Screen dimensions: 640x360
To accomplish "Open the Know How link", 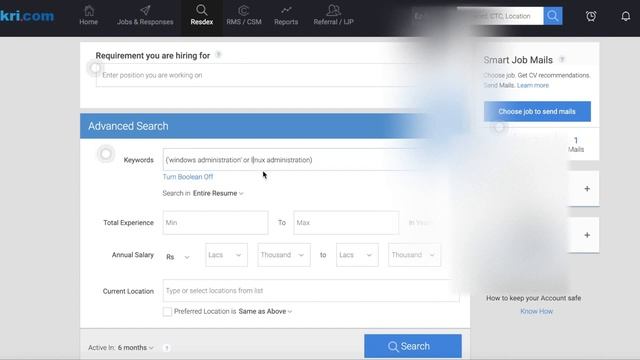I will click(536, 311).
